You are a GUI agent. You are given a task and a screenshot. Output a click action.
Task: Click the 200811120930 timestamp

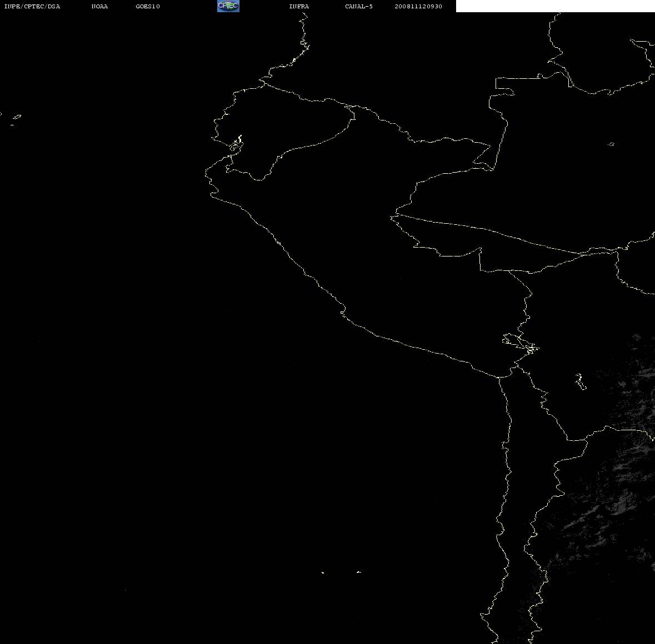click(418, 6)
